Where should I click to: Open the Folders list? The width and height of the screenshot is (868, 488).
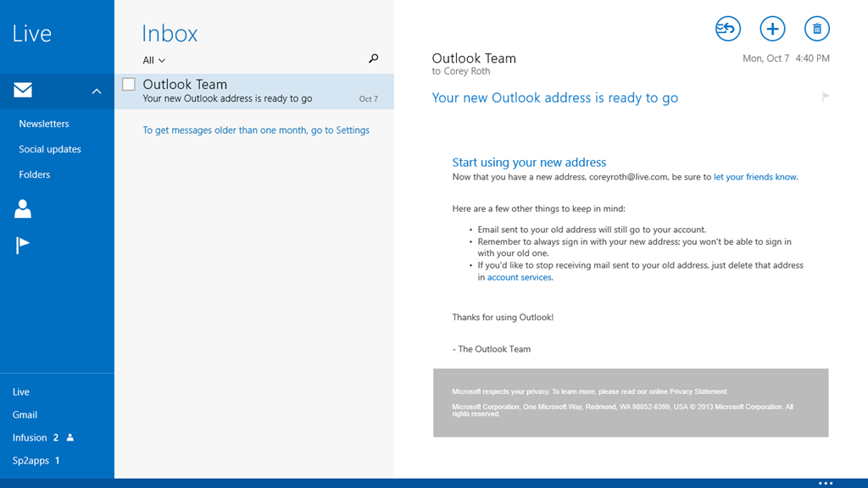[34, 175]
